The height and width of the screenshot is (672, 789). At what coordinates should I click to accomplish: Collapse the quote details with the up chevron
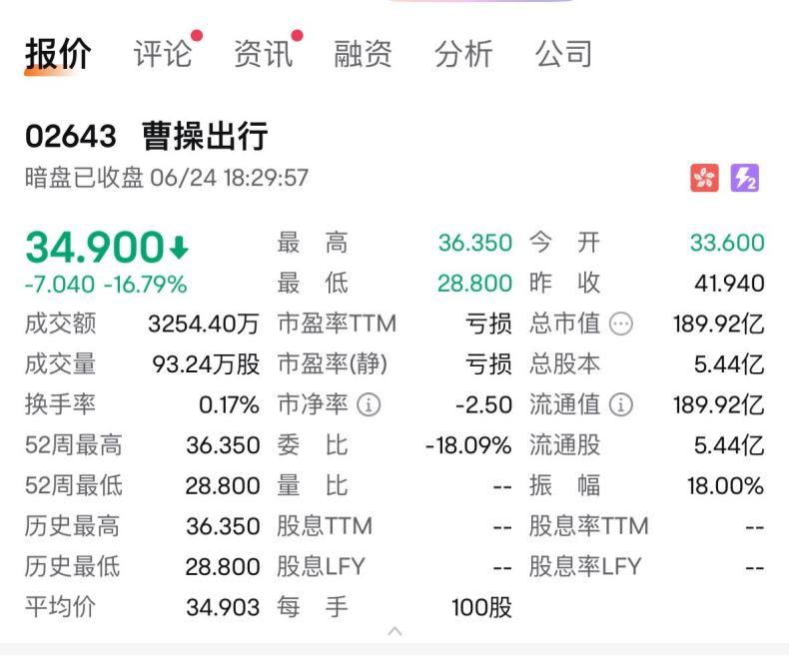(395, 631)
